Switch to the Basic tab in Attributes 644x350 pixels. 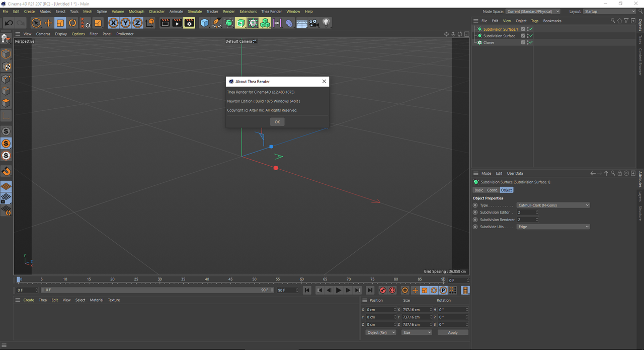pyautogui.click(x=479, y=190)
